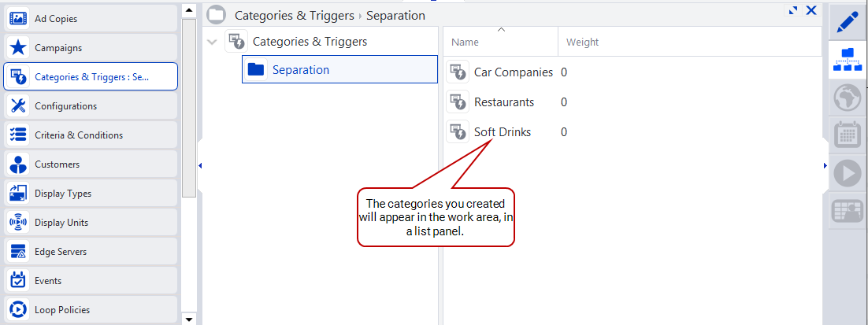Expand the right panel with the side arrow
This screenshot has height=325, width=868.
[x=825, y=165]
